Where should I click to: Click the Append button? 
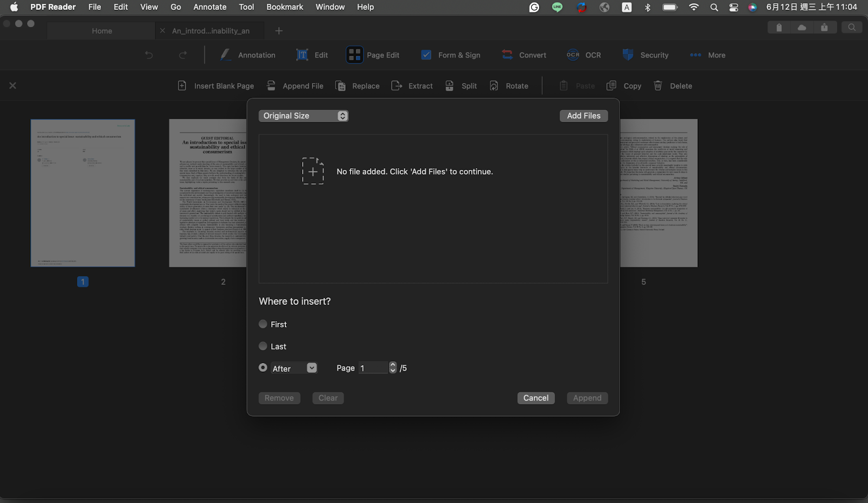pyautogui.click(x=587, y=398)
